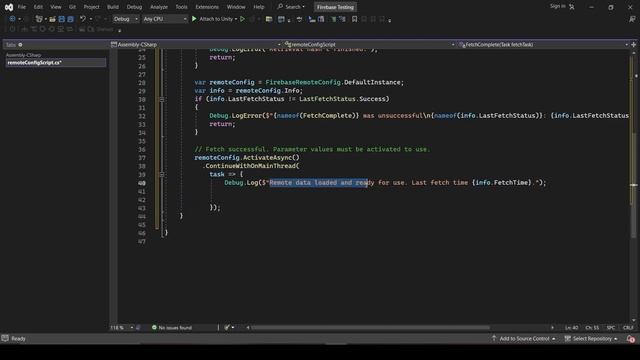640x360 pixels.
Task: Click line number 40 in the gutter
Action: [x=142, y=183]
